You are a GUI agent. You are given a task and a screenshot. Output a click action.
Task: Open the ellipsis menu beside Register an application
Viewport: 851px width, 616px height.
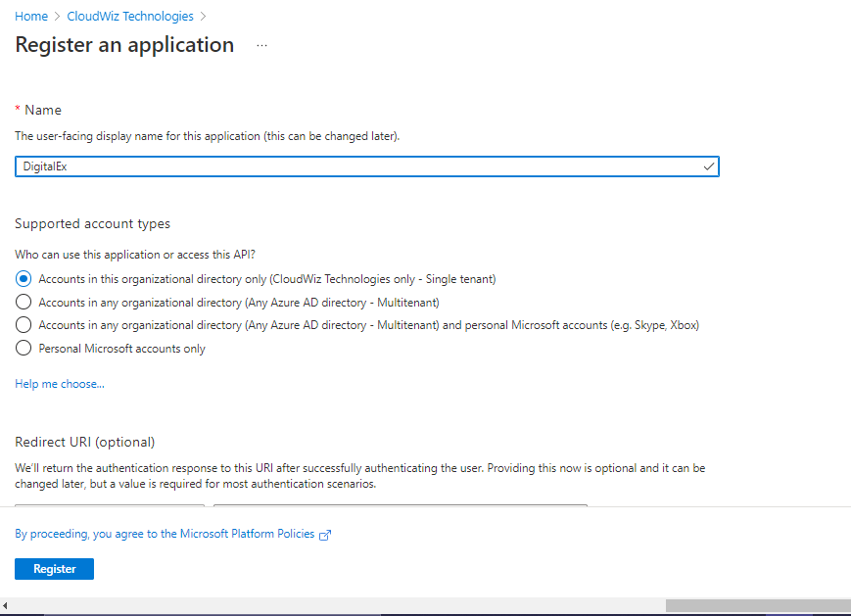tap(261, 46)
